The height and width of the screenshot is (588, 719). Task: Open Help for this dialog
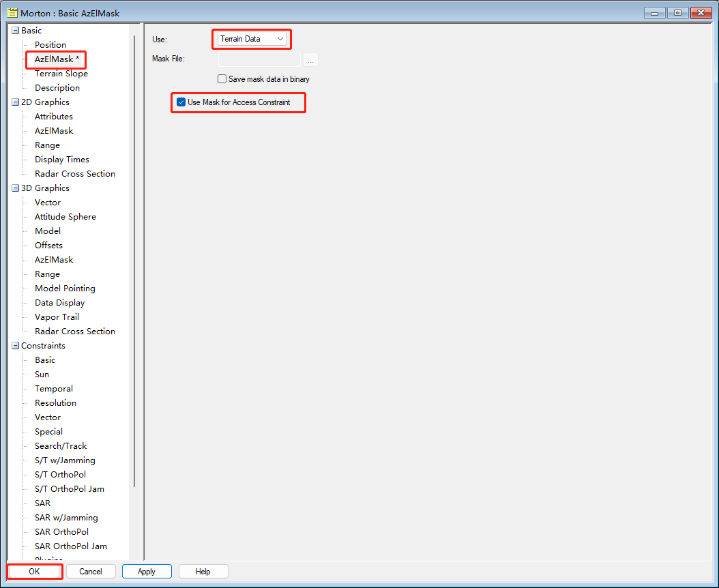[x=203, y=571]
